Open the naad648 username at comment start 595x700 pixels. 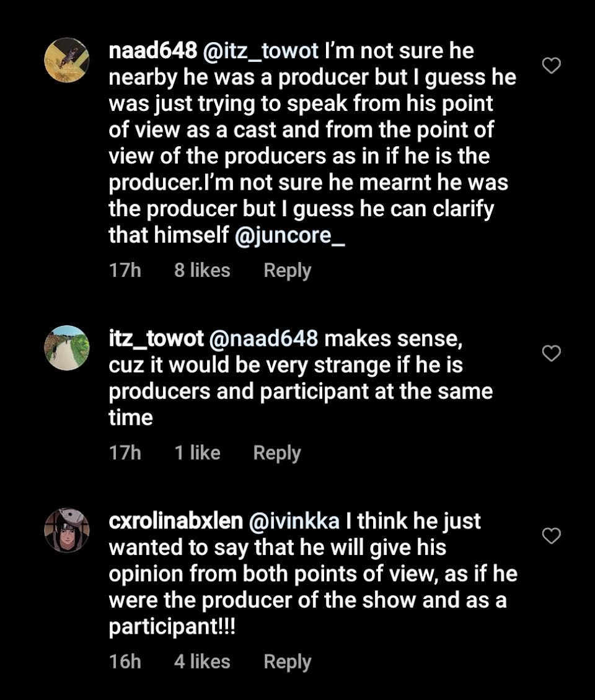[152, 51]
